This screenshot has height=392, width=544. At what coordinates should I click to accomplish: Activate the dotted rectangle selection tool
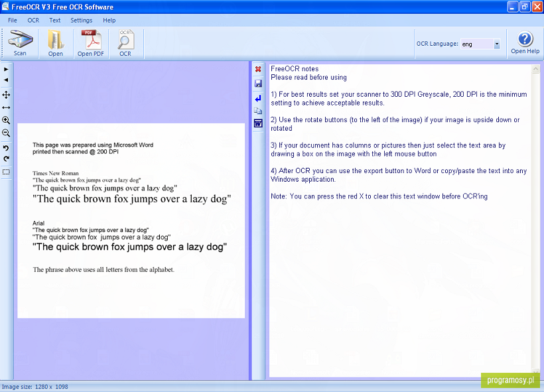tap(6, 172)
